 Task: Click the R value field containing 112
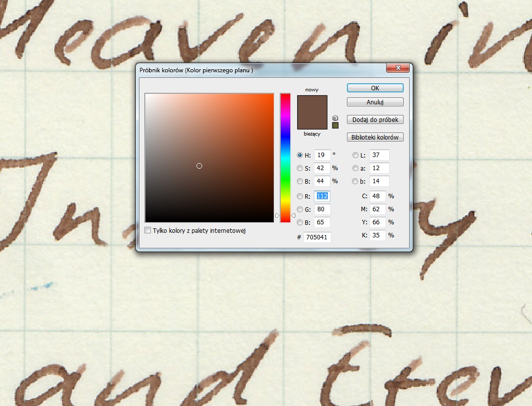pyautogui.click(x=321, y=196)
